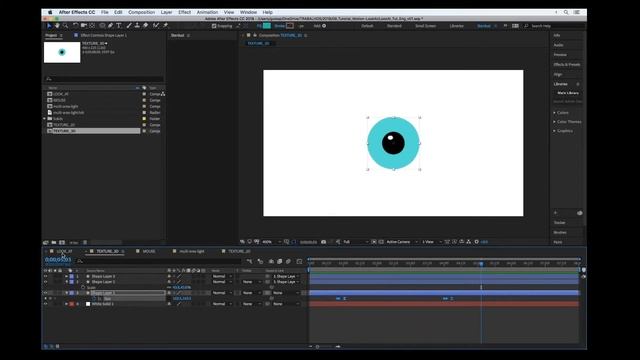Open blending mode dropdown for Shape Layer 3

(x=222, y=276)
